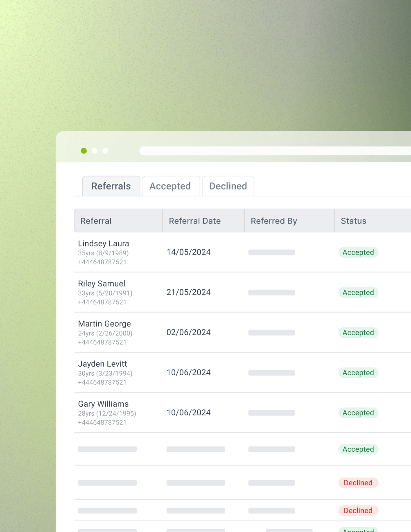Click the Referred By column header
Viewport: 411px width, 532px height.
click(274, 221)
